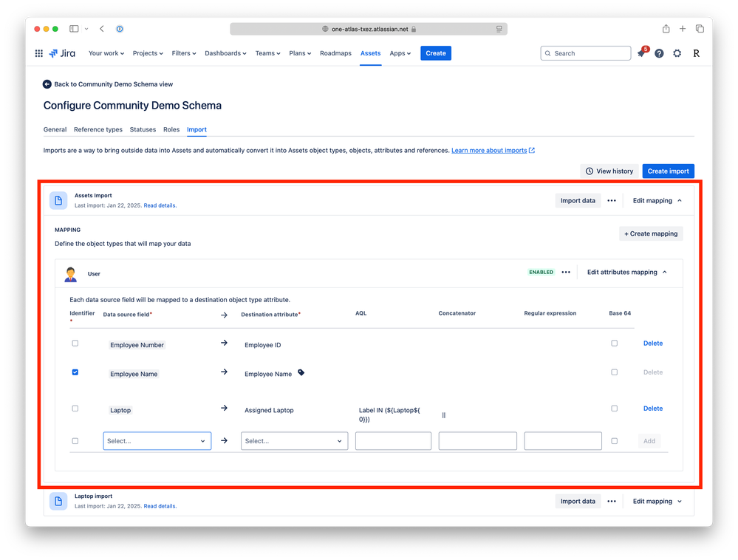Open the Projects dropdown menu
738x560 pixels.
click(x=148, y=53)
